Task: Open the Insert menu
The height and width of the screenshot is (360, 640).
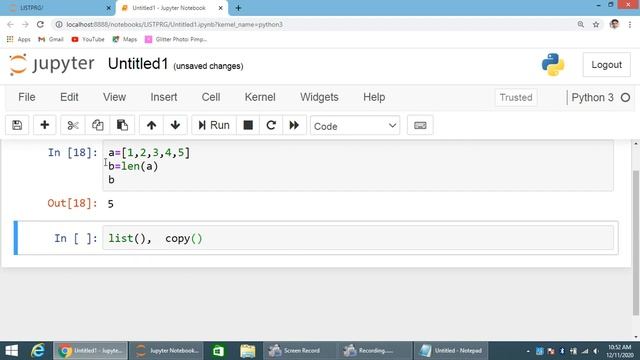Action: click(164, 97)
